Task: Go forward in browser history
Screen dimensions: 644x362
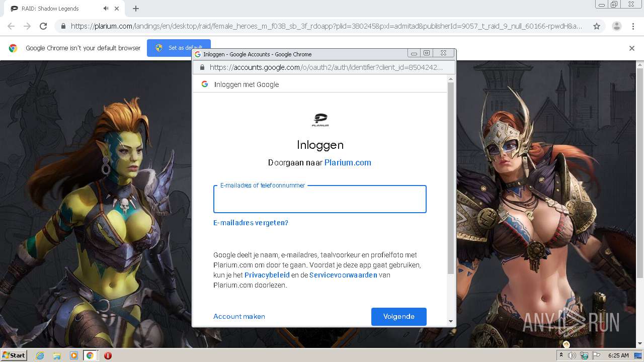Action: (27, 26)
